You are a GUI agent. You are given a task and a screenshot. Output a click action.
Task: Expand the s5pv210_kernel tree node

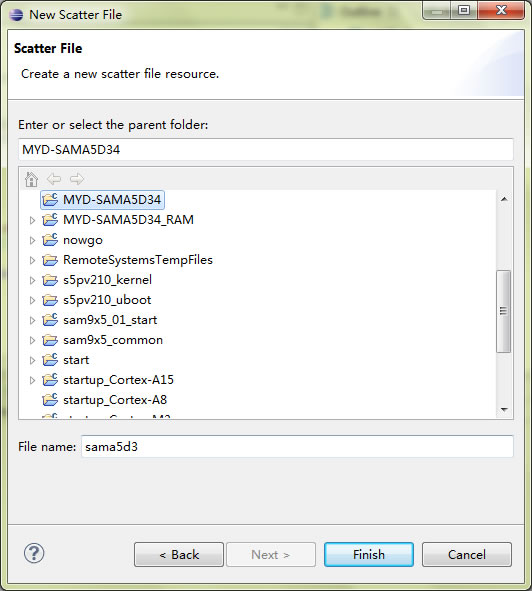click(x=32, y=280)
